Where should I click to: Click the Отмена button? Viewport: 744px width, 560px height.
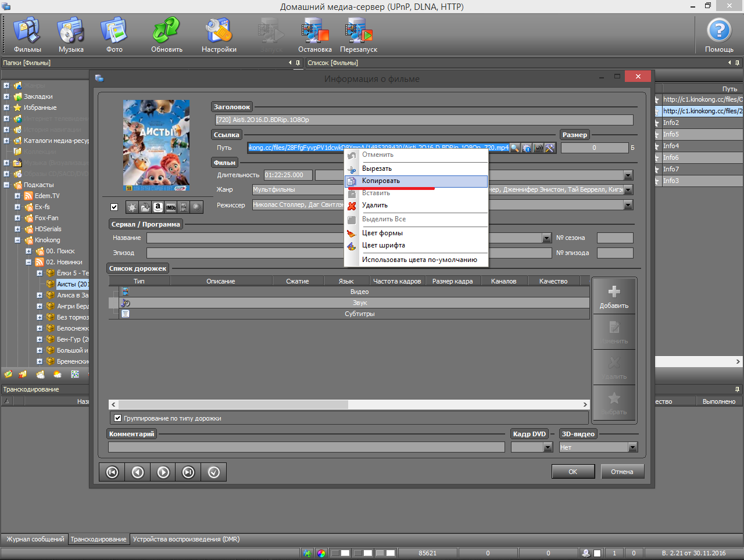622,472
